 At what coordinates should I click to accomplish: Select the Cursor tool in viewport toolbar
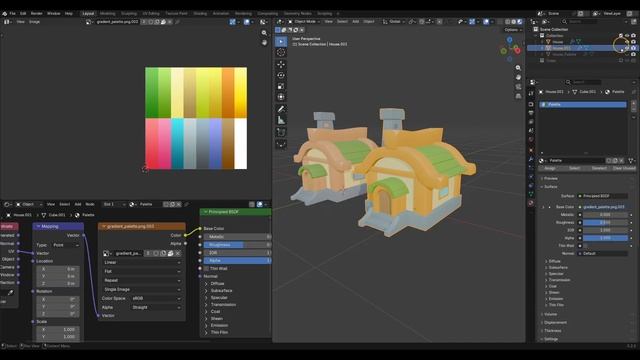click(281, 52)
